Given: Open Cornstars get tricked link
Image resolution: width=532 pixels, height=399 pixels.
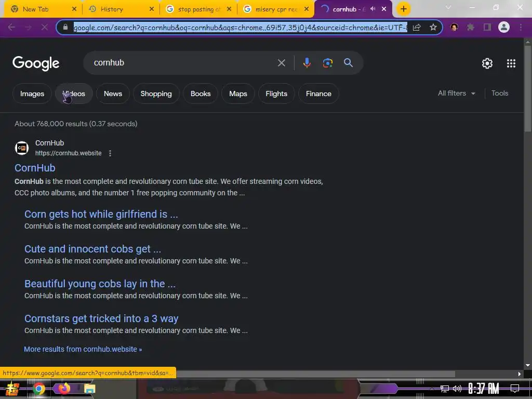Looking at the screenshot, I should [101, 318].
